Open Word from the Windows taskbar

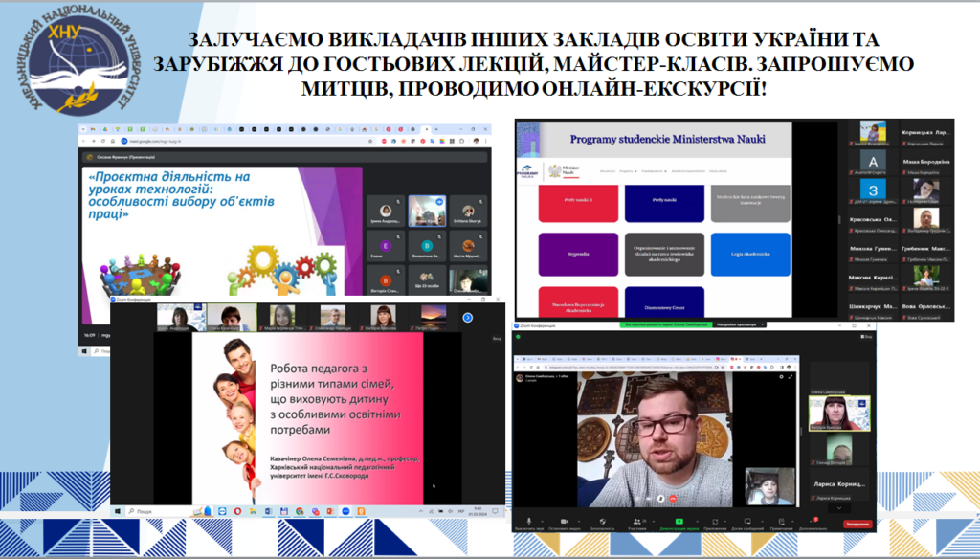(x=268, y=511)
